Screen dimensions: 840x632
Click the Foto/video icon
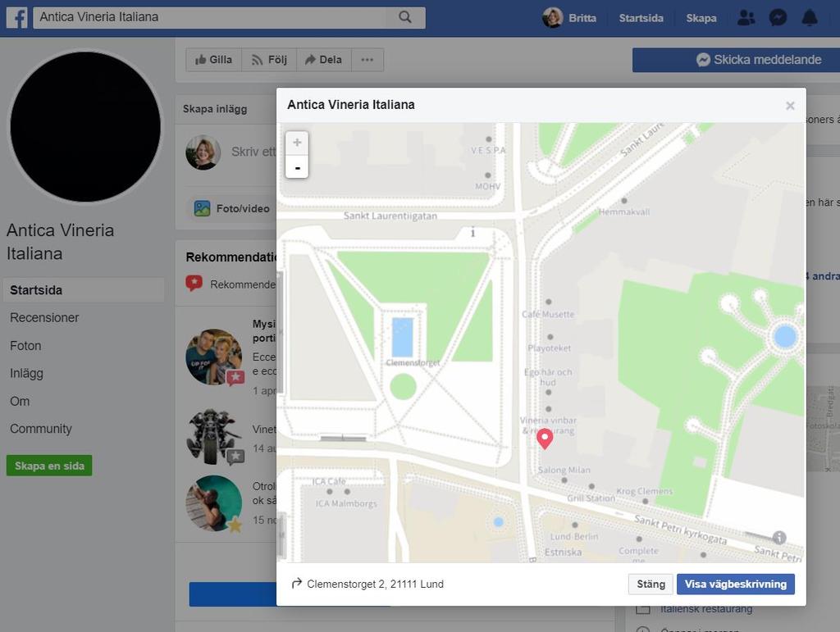(x=202, y=208)
